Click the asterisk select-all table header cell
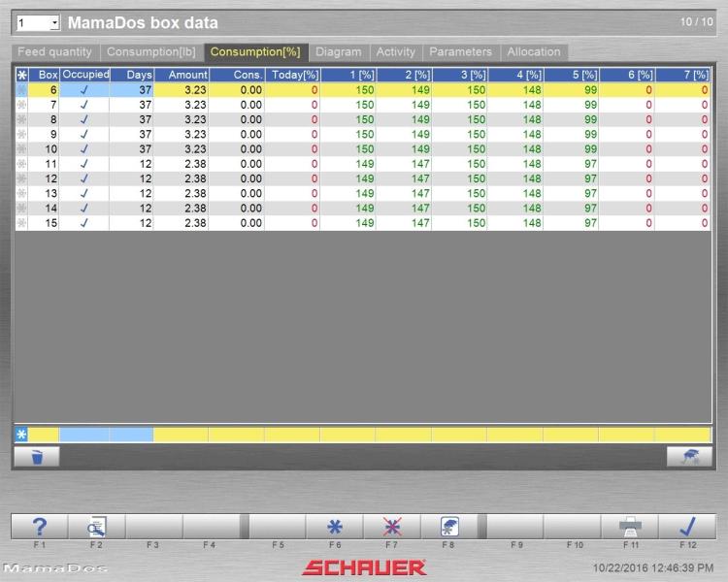The height and width of the screenshot is (582, 728). click(x=22, y=75)
